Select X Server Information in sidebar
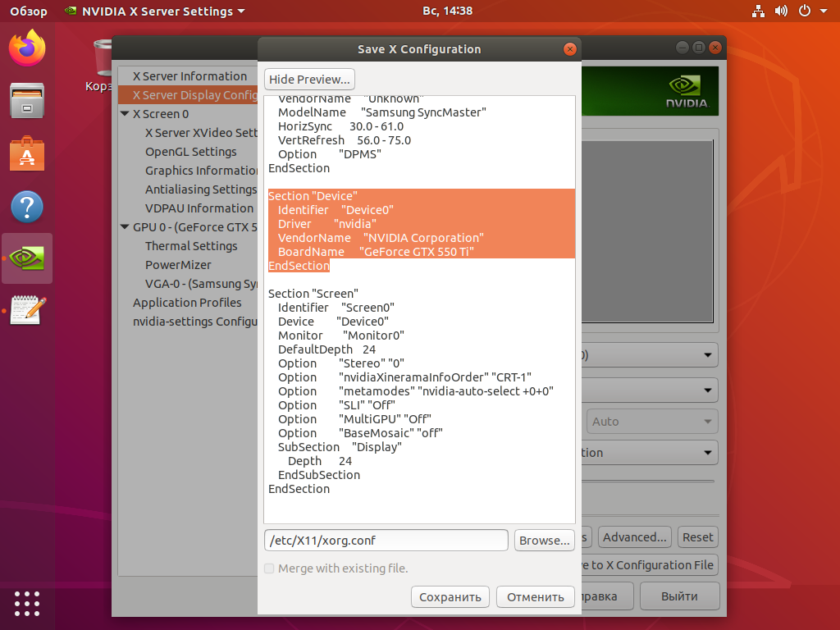 (188, 76)
